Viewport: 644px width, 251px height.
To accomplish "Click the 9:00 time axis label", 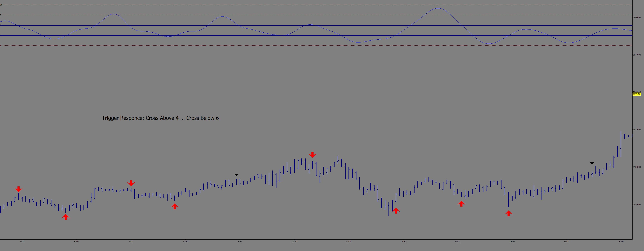I will point(240,241).
